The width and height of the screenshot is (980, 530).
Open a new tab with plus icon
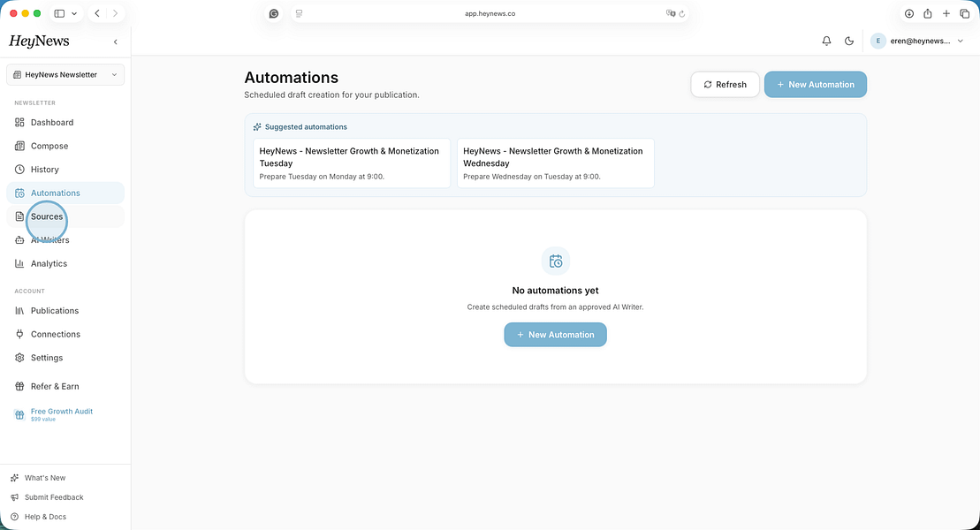pos(946,13)
